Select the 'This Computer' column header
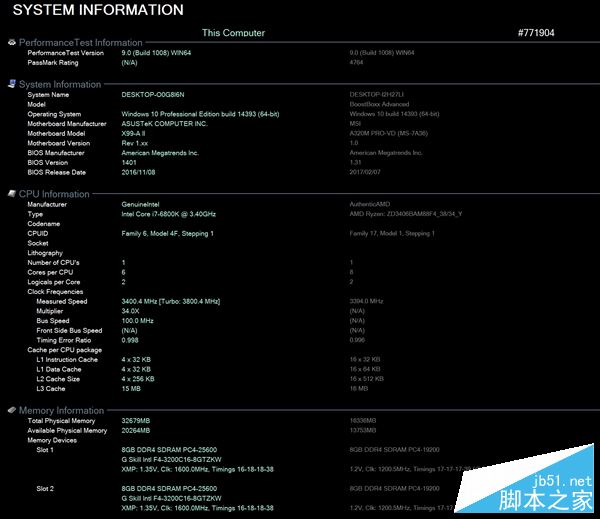 233,33
